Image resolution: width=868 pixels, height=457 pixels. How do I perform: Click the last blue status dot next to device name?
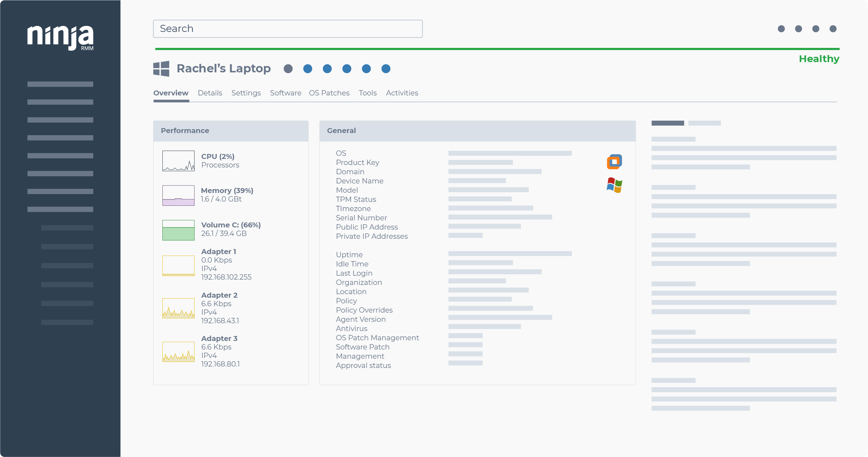[386, 69]
